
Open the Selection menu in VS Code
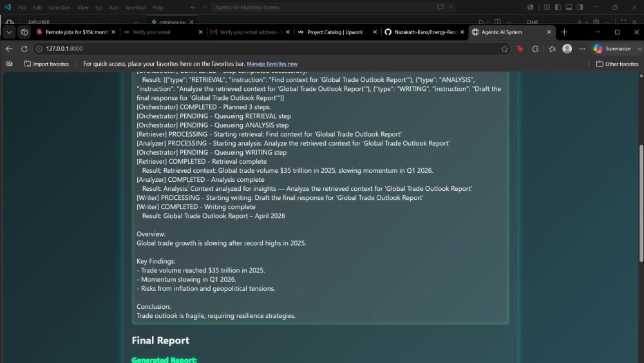click(59, 7)
